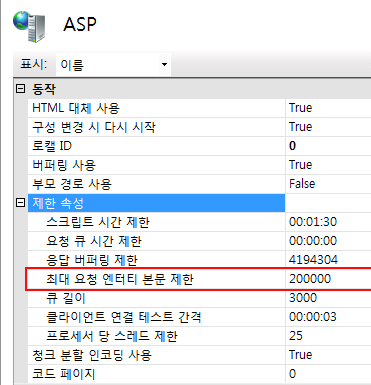Collapse the 동작 section

coord(21,89)
